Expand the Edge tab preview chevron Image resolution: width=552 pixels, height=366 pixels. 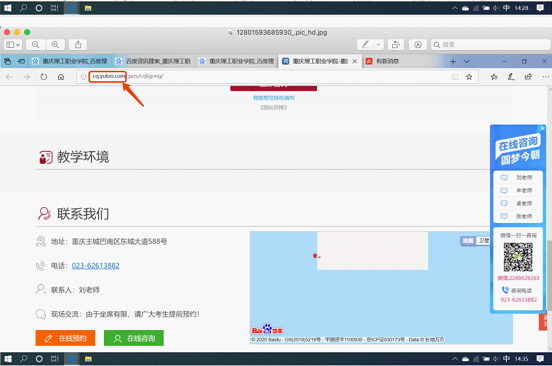coord(466,62)
